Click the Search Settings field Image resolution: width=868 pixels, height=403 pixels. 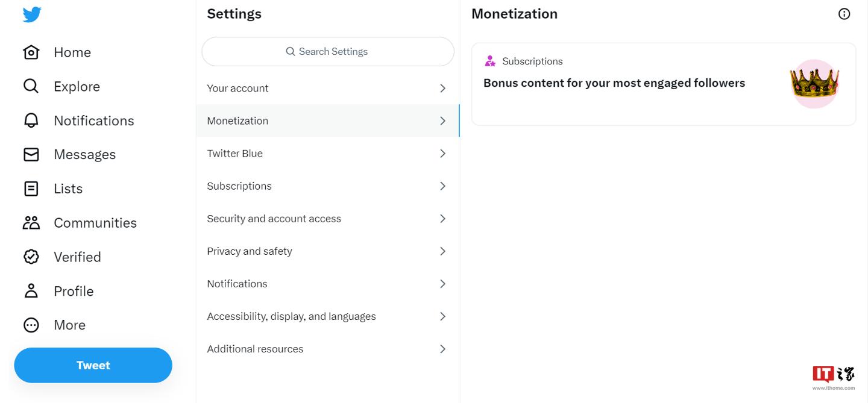click(x=327, y=52)
